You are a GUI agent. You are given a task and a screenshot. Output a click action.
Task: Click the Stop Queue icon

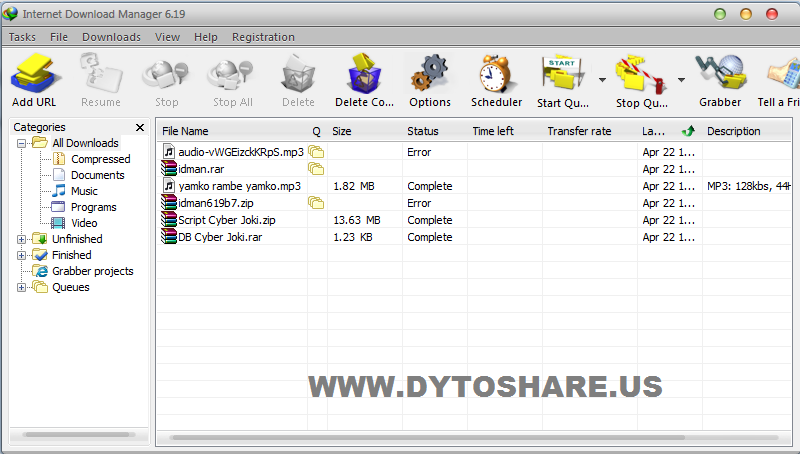641,75
